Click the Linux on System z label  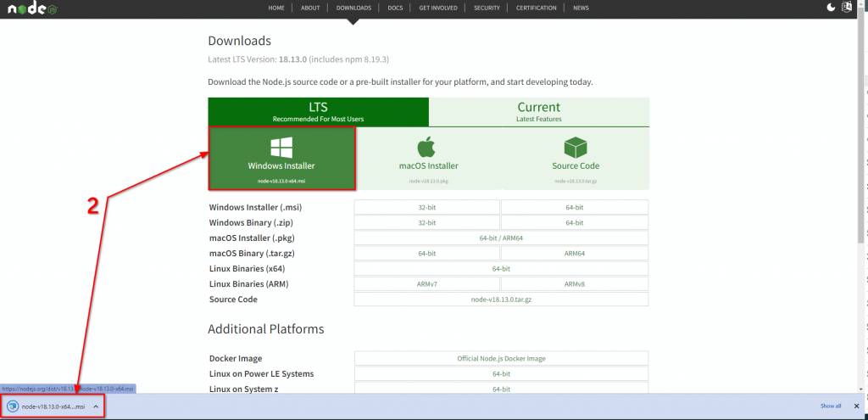click(243, 389)
